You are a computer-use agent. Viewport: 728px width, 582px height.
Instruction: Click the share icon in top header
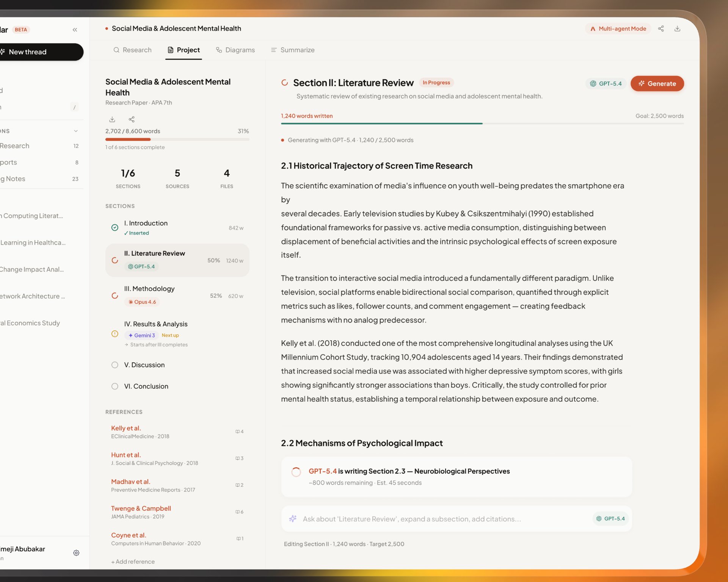[661, 29]
